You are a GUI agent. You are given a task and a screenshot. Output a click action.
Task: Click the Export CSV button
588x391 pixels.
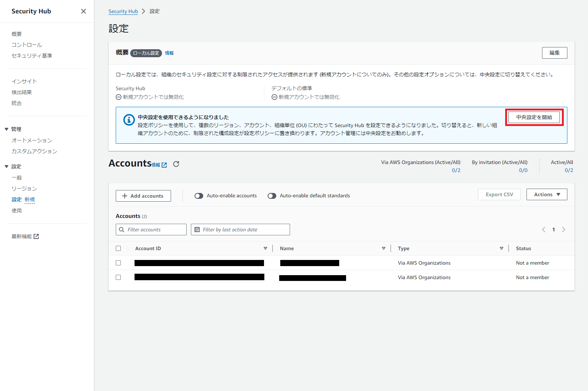(499, 194)
